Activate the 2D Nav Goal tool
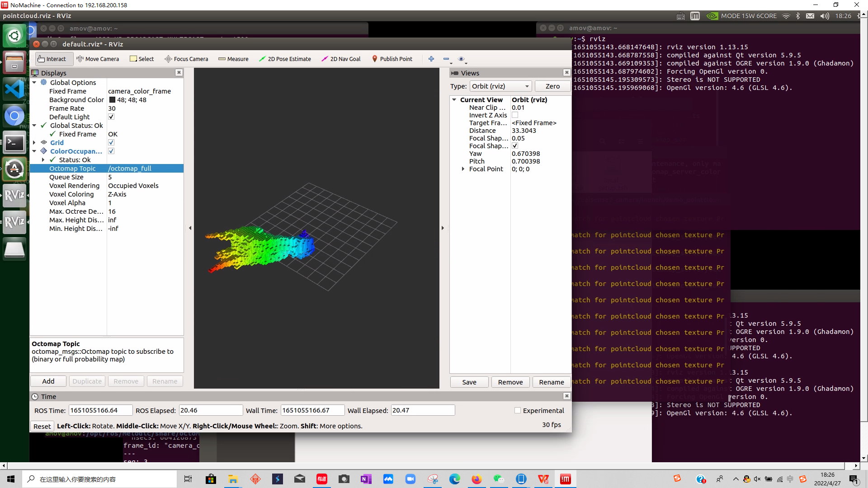Image resolution: width=868 pixels, height=488 pixels. [x=341, y=59]
